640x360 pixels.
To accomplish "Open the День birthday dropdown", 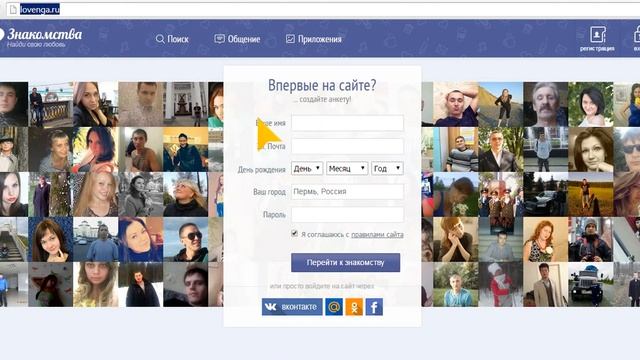I will coord(307,168).
